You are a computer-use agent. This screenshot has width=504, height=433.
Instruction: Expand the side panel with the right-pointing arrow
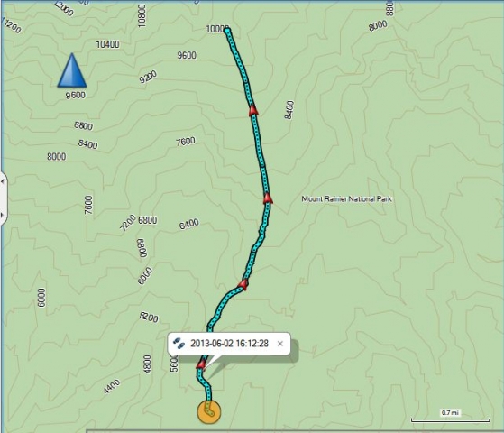[2, 214]
